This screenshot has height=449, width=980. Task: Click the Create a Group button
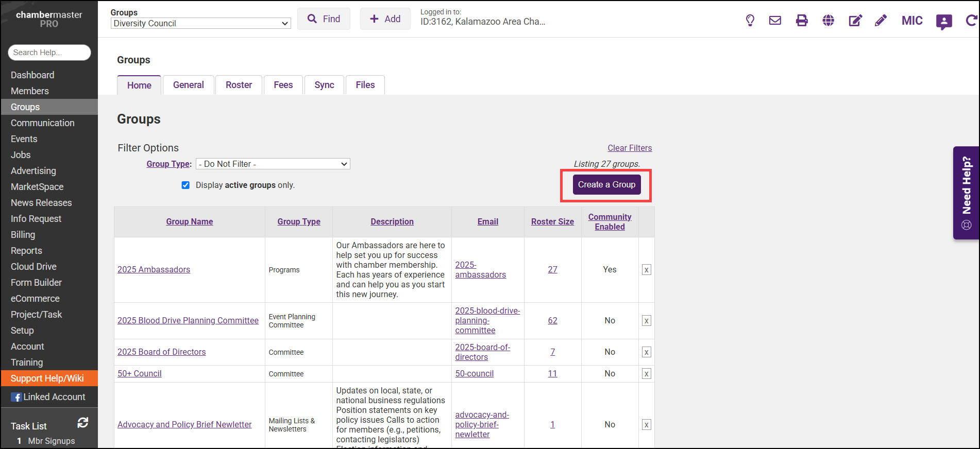[x=606, y=185]
